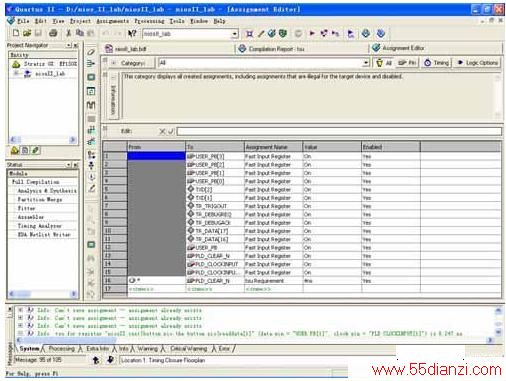Open the Assignments menu
506x381 pixels.
[112, 21]
